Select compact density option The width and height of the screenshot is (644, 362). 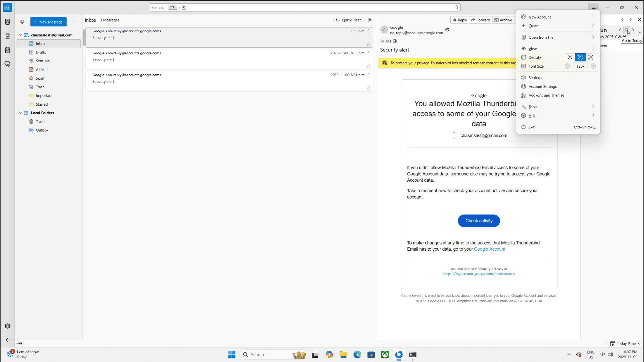tap(570, 57)
